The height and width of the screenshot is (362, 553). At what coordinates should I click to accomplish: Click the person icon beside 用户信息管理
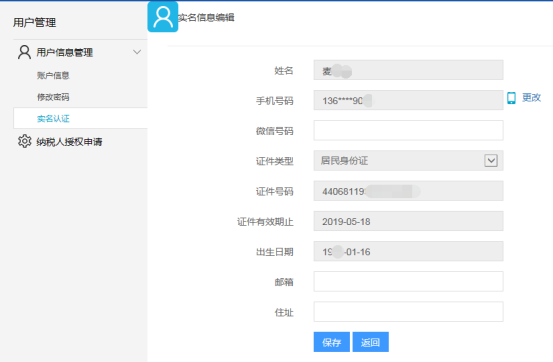[x=24, y=52]
